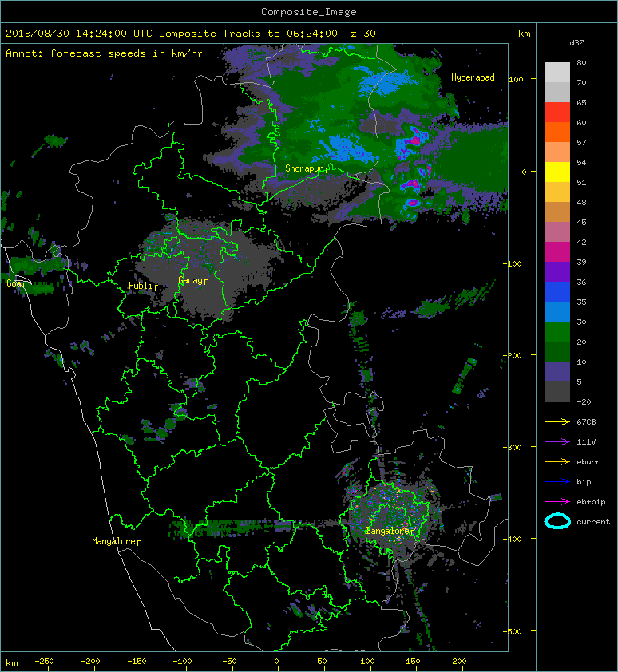This screenshot has height=672, width=618.
Task: Click the Composite_Image title text
Action: click(309, 12)
